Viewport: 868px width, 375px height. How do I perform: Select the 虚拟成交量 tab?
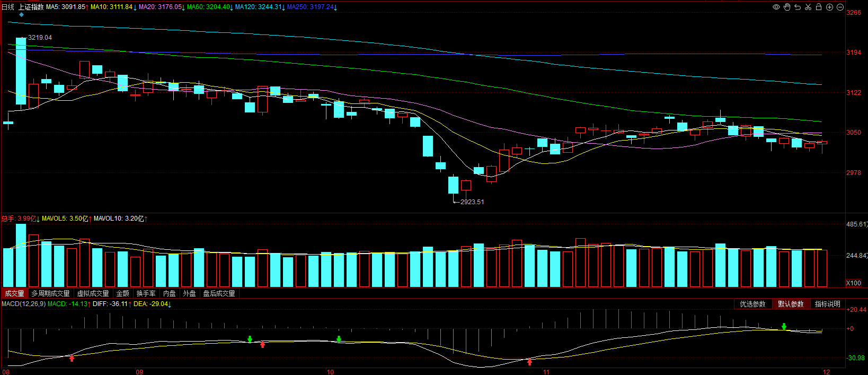(x=93, y=293)
